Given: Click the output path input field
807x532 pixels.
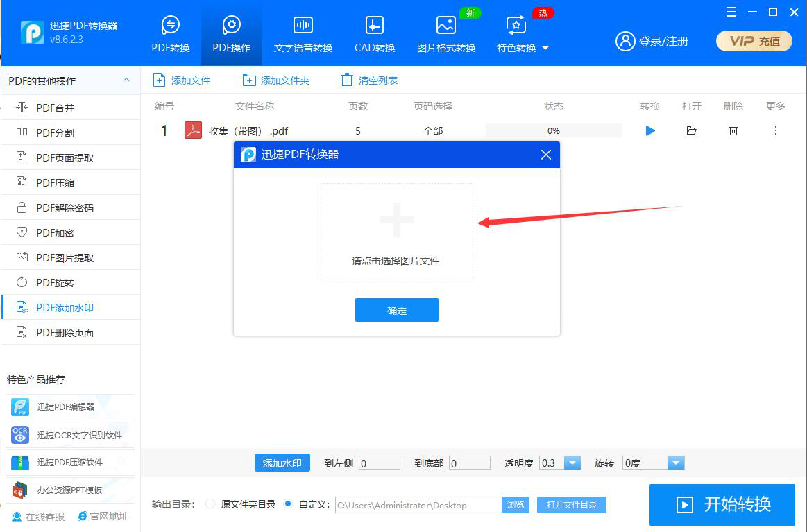Looking at the screenshot, I should 418,505.
